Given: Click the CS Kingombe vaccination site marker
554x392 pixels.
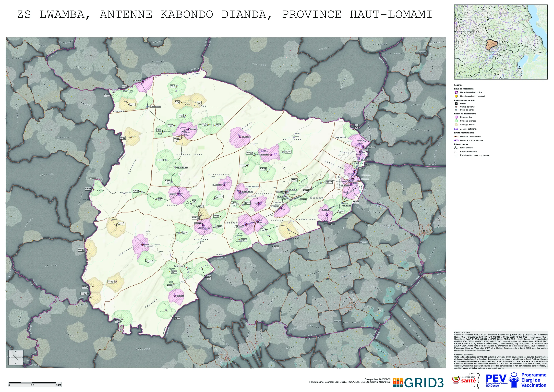Looking at the screenshot, I should [143, 82].
